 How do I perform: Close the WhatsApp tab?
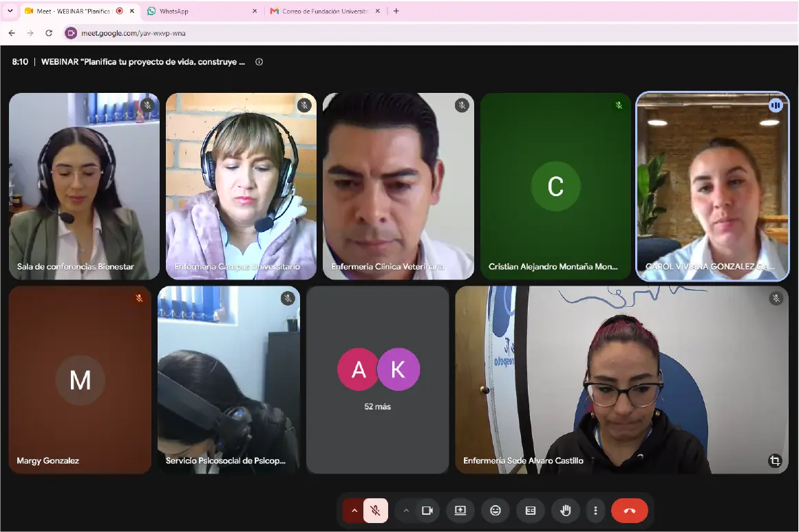pyautogui.click(x=254, y=11)
